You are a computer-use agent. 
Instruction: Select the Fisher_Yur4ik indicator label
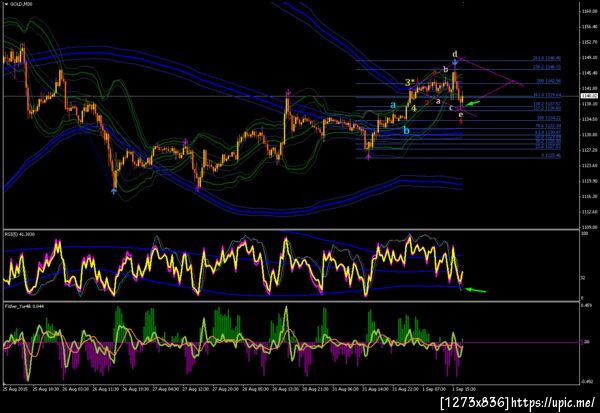(24, 306)
